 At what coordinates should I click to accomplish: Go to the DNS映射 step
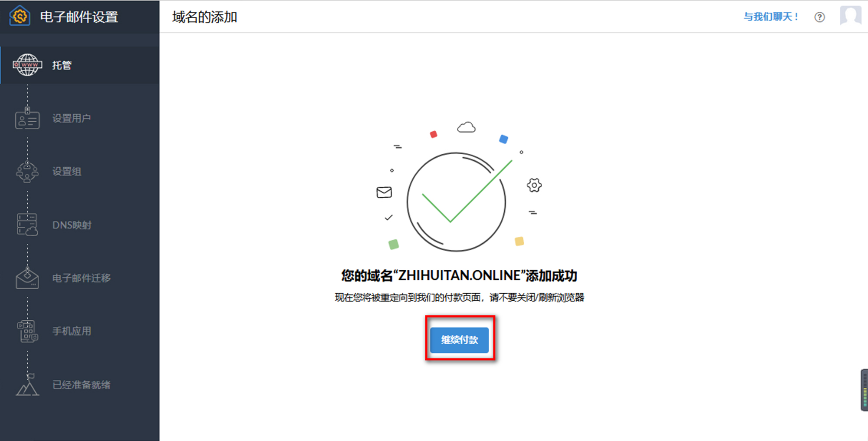[x=80, y=225]
